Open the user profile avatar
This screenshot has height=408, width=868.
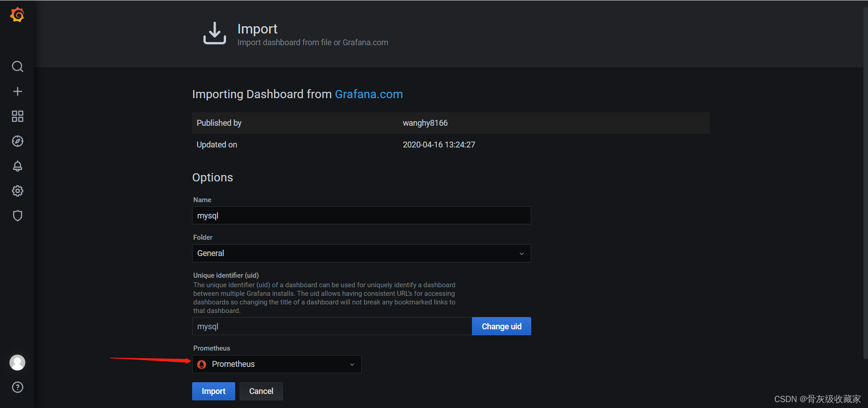pos(17,362)
